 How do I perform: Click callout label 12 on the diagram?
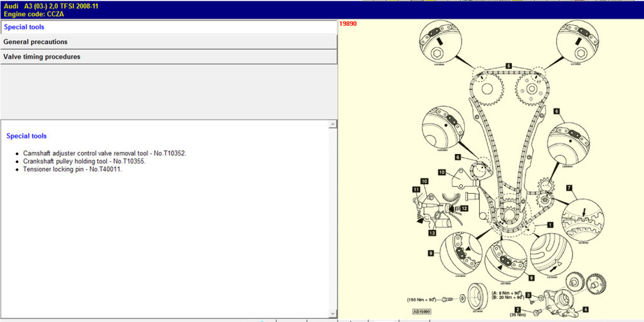point(464,208)
